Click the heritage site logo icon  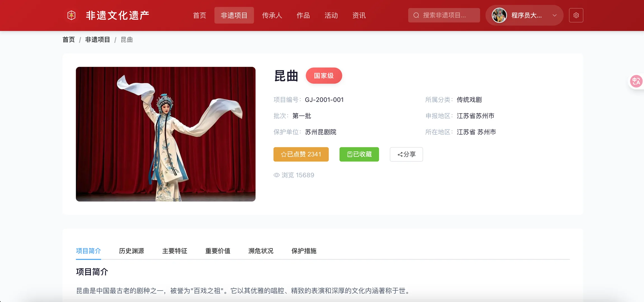[71, 15]
